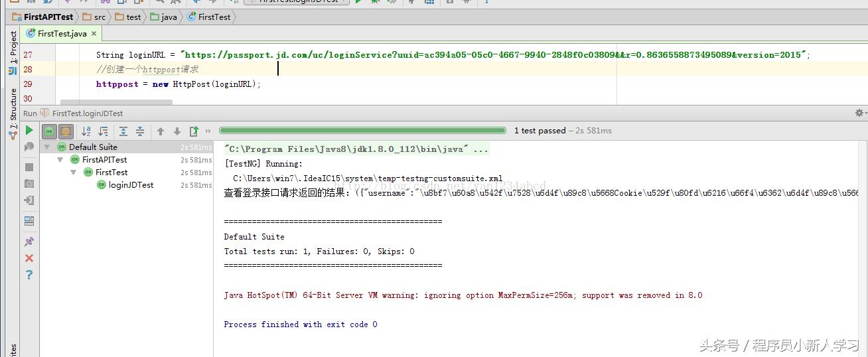The width and height of the screenshot is (868, 357).
Task: Click '1 test passed' status text
Action: tap(540, 131)
